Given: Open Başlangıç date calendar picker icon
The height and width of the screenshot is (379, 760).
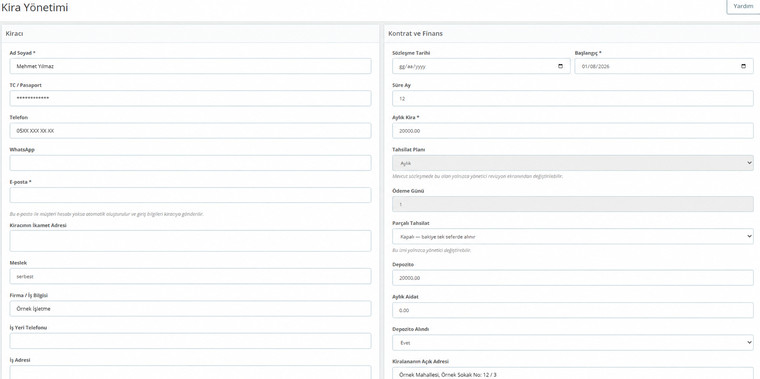Looking at the screenshot, I should point(744,66).
